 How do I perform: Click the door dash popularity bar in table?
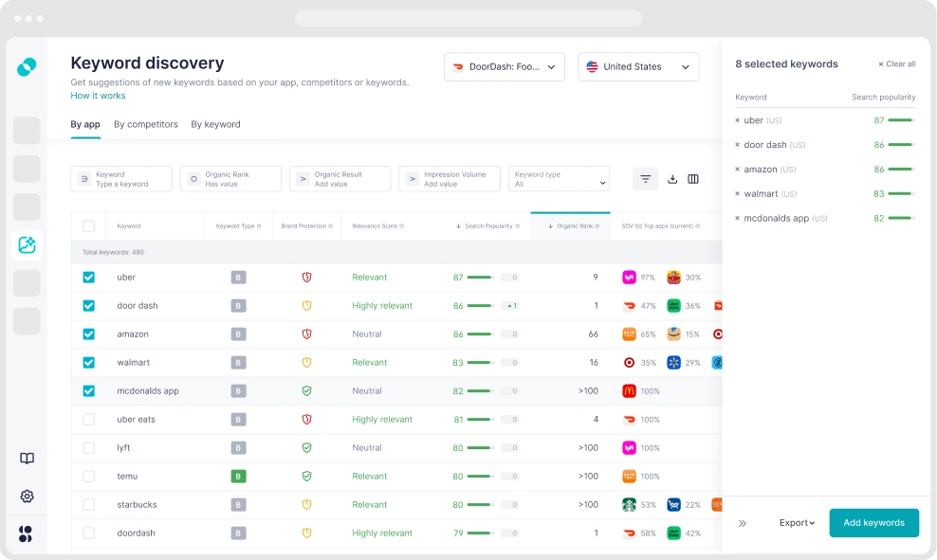481,306
